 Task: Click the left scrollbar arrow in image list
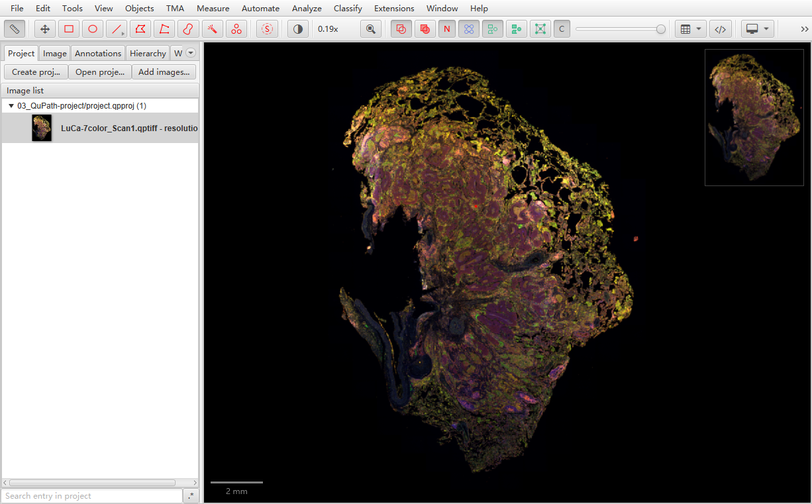click(x=5, y=483)
